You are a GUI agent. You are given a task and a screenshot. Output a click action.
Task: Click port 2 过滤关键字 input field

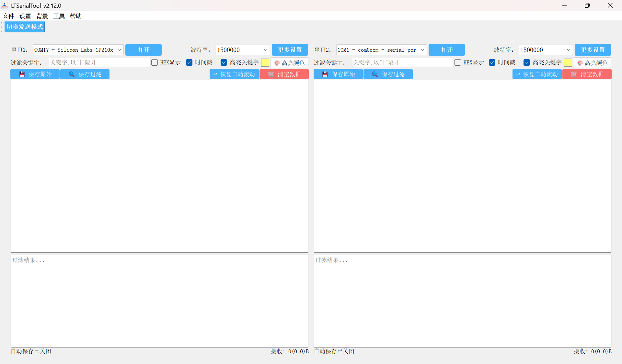[x=402, y=62]
